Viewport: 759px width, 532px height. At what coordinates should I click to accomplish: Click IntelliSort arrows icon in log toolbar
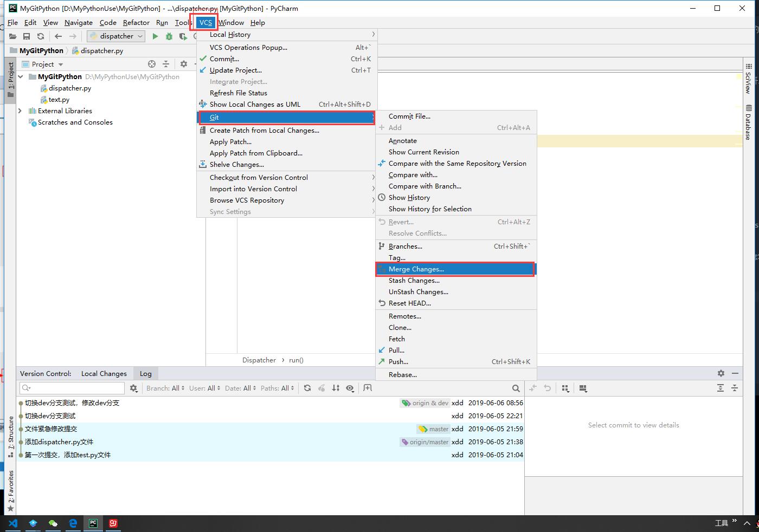coord(336,388)
